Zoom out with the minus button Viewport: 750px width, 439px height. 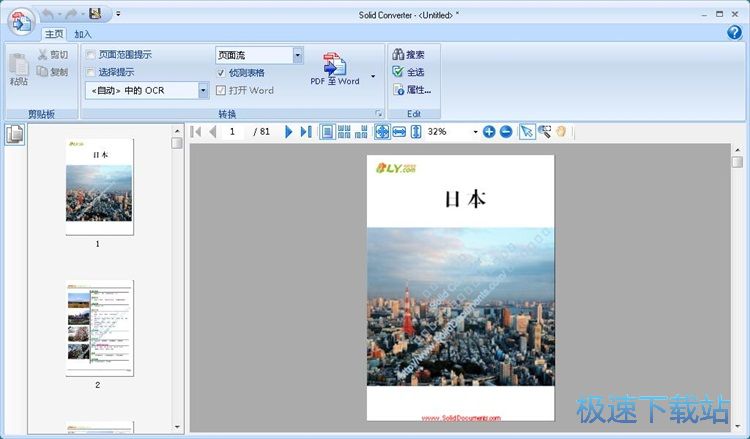pyautogui.click(x=506, y=132)
